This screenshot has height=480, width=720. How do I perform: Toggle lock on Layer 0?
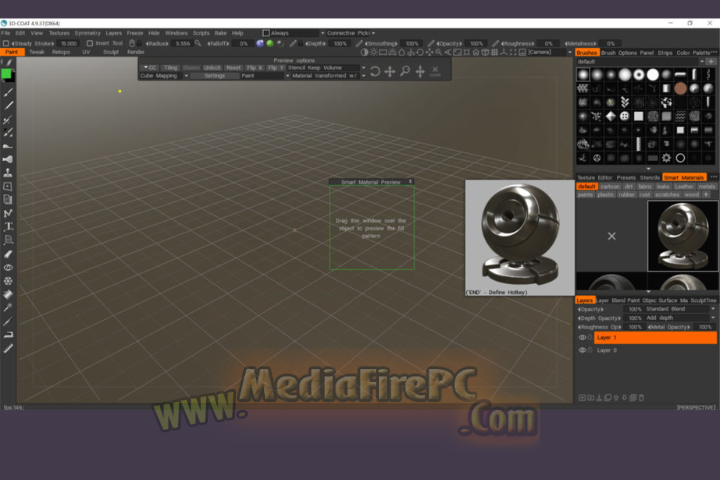click(x=590, y=350)
